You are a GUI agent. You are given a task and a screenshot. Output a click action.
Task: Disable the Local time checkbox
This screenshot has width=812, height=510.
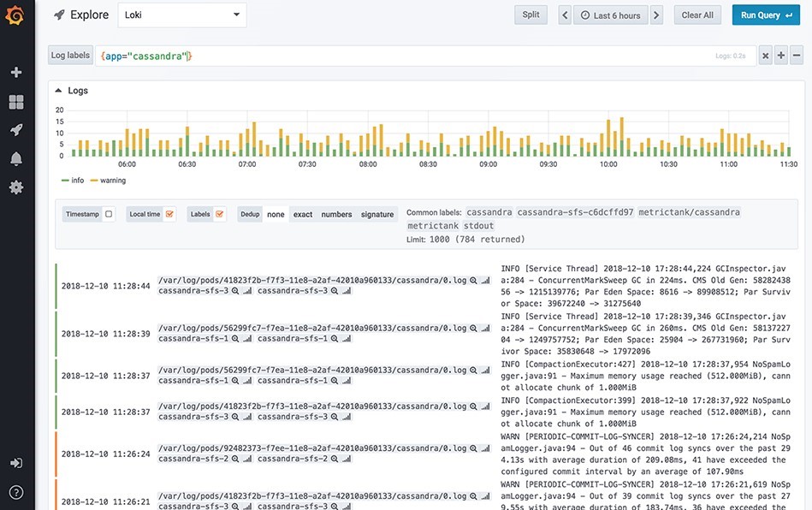click(169, 214)
